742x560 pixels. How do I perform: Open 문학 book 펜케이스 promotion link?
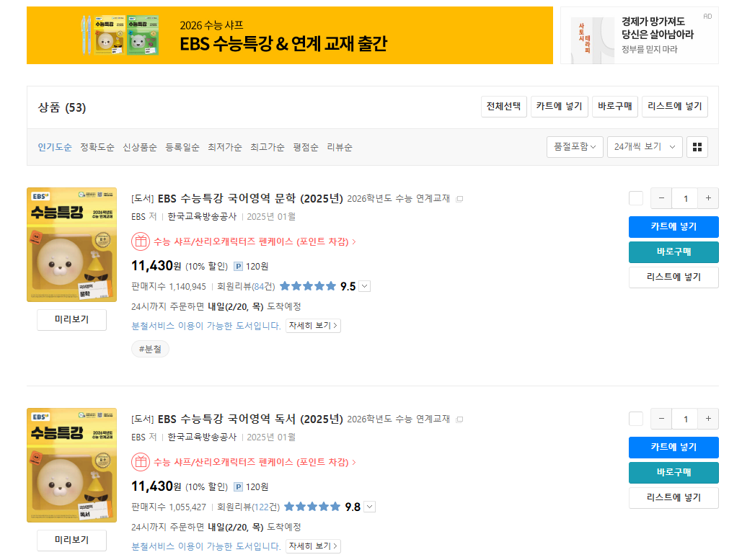click(x=255, y=241)
